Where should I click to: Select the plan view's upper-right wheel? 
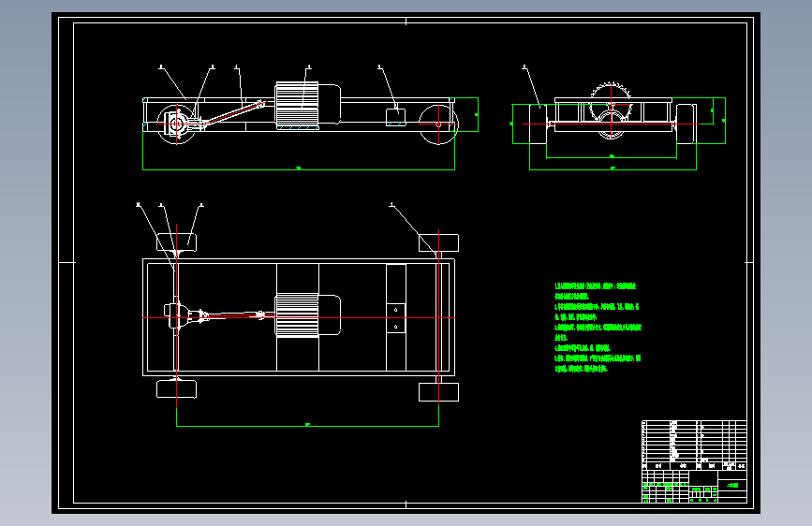(x=438, y=242)
